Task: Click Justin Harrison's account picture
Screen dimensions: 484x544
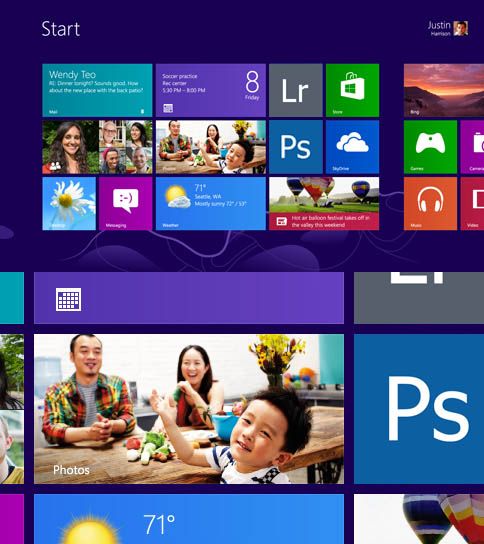Action: point(461,28)
